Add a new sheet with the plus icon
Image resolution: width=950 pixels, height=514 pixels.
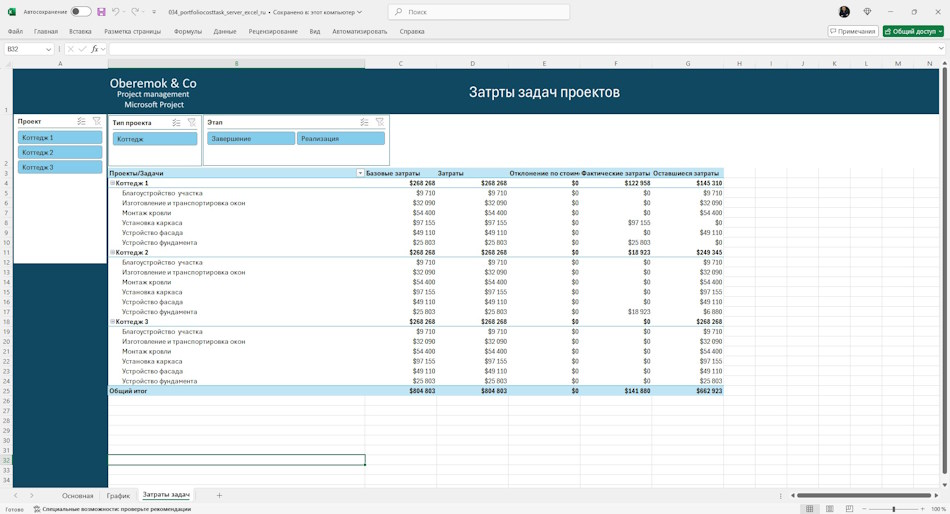219,495
